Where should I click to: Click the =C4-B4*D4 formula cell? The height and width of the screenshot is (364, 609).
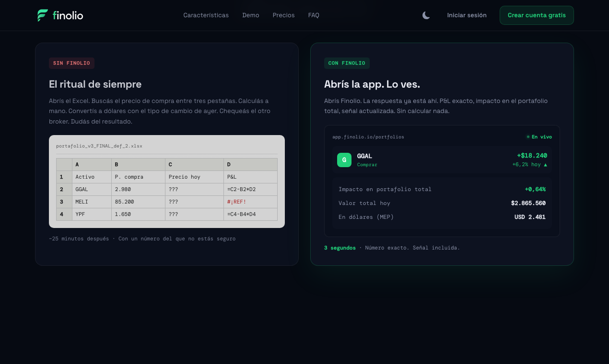point(250,215)
